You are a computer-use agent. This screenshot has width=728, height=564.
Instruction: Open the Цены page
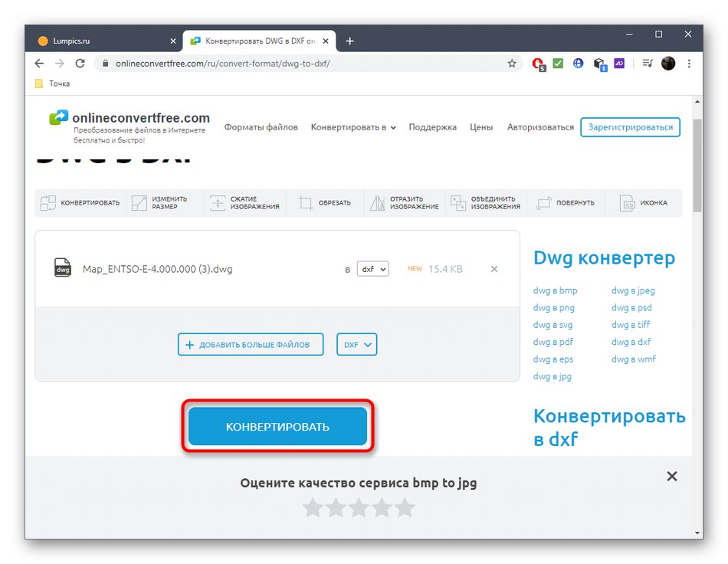[481, 127]
